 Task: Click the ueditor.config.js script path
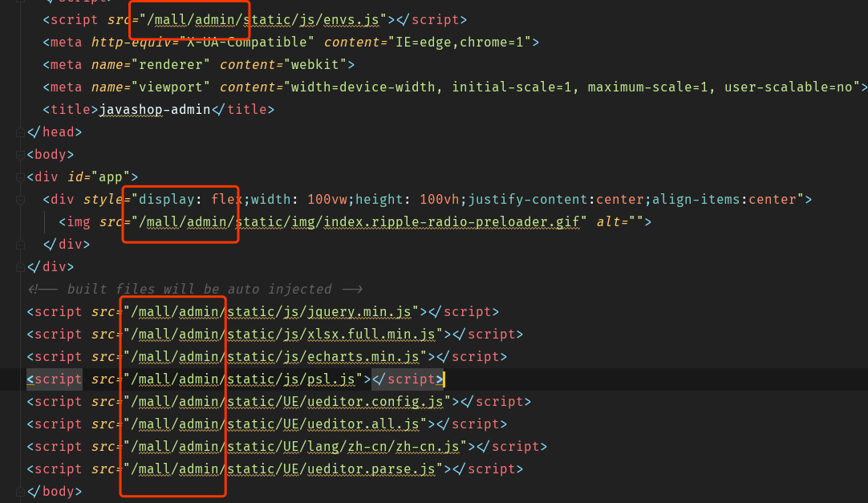click(287, 402)
